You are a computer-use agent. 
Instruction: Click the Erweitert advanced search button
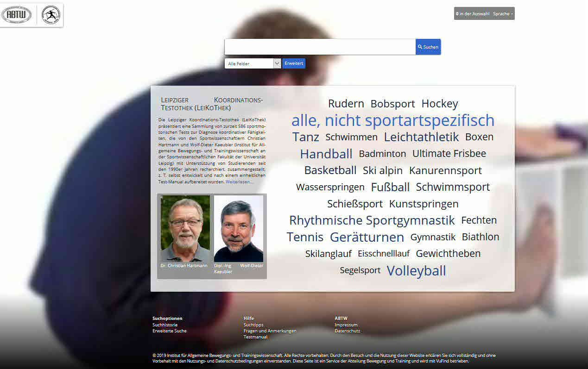294,63
